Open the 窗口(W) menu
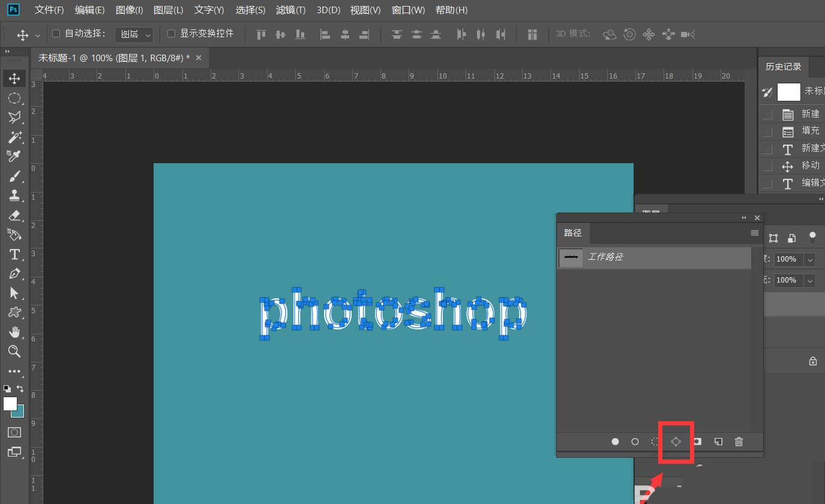 409,10
